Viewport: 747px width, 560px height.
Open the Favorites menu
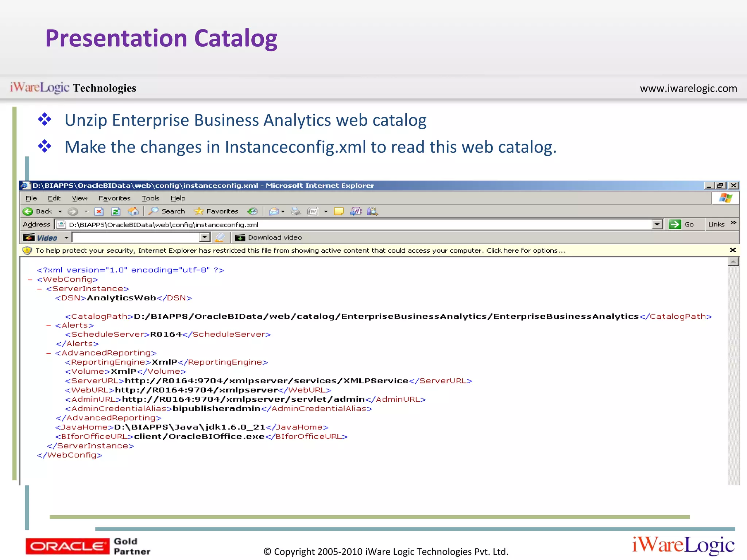(115, 198)
